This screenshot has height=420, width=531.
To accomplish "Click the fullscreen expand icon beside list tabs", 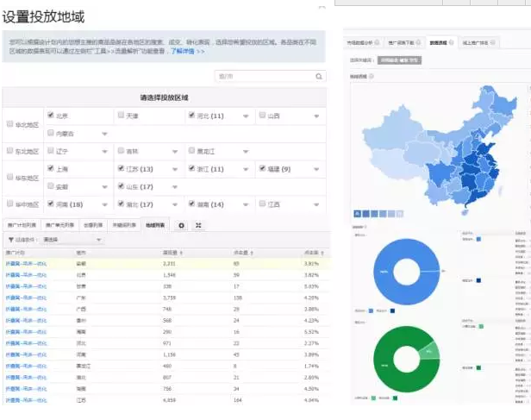I will [x=198, y=225].
